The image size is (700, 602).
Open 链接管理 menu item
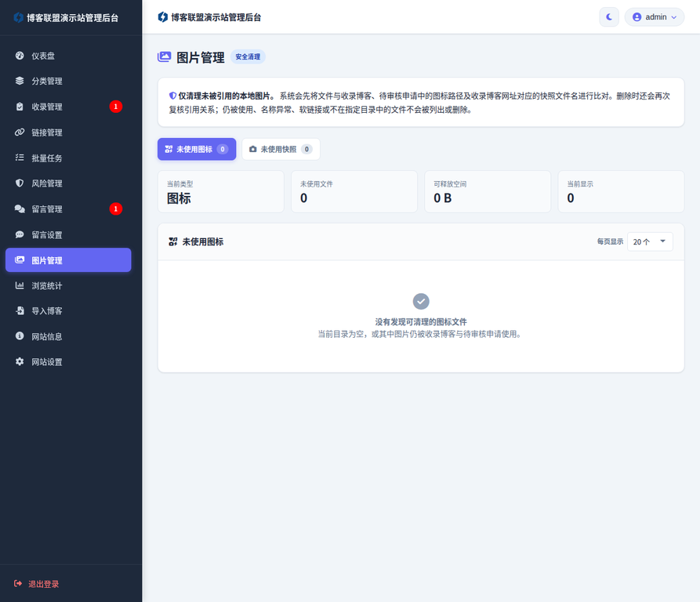click(68, 132)
